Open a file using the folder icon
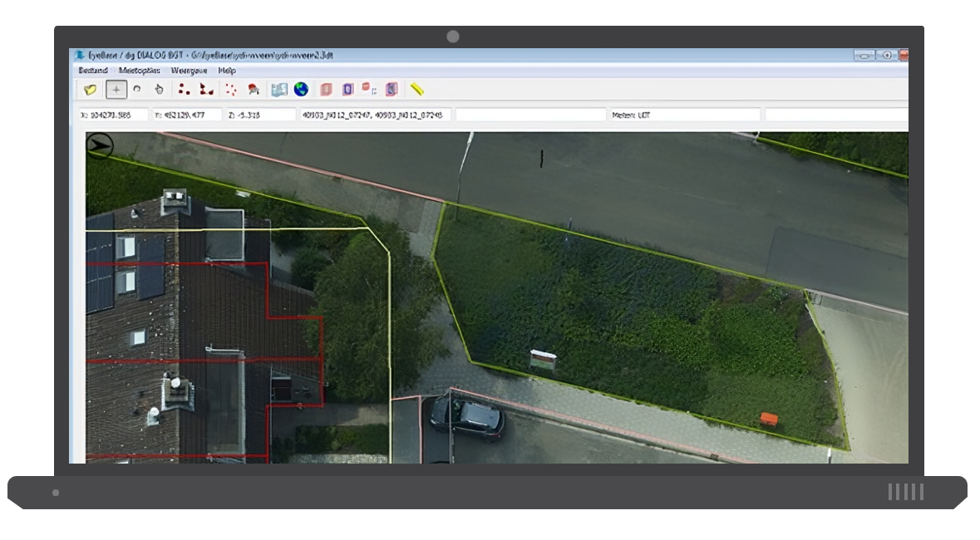980x540 pixels. (89, 89)
